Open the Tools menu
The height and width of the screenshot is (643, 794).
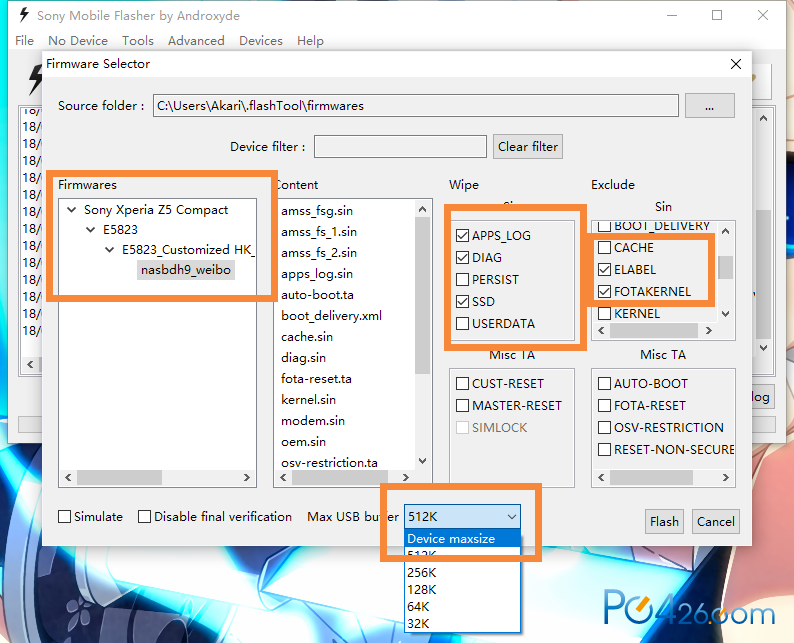coord(138,41)
